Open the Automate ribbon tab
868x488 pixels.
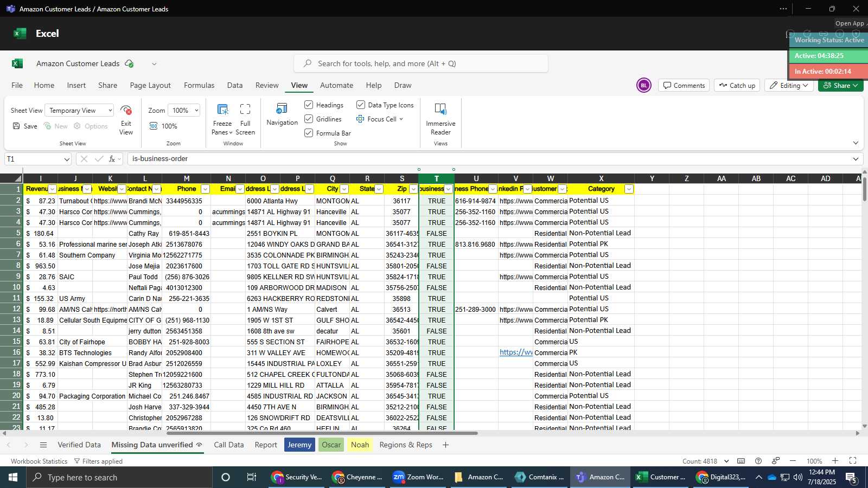[x=336, y=85]
